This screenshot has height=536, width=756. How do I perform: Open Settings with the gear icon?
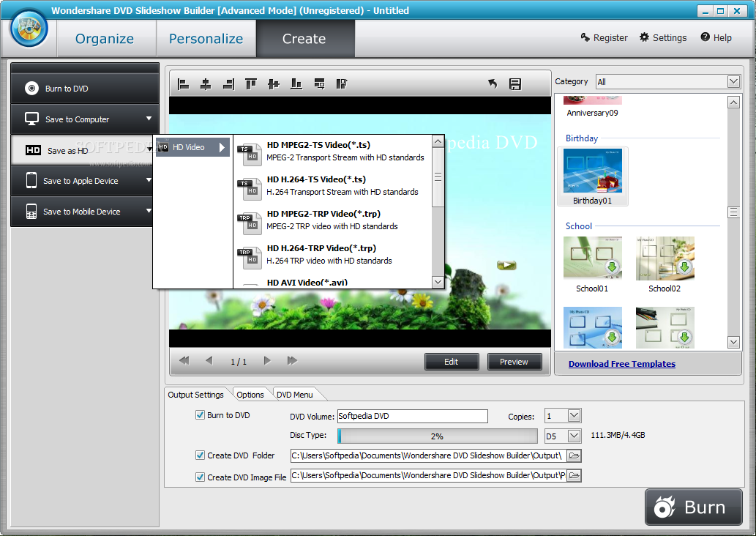tap(644, 37)
